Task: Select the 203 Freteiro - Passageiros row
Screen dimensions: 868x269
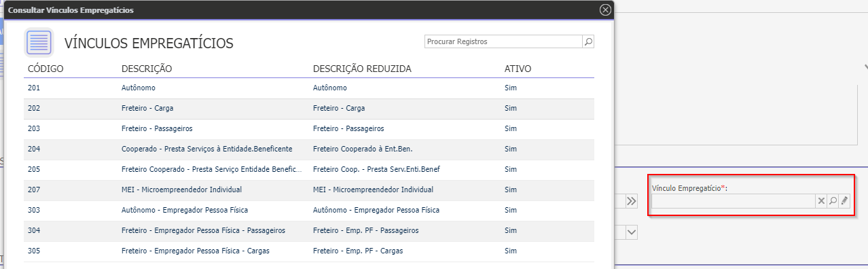Action: tap(309, 129)
